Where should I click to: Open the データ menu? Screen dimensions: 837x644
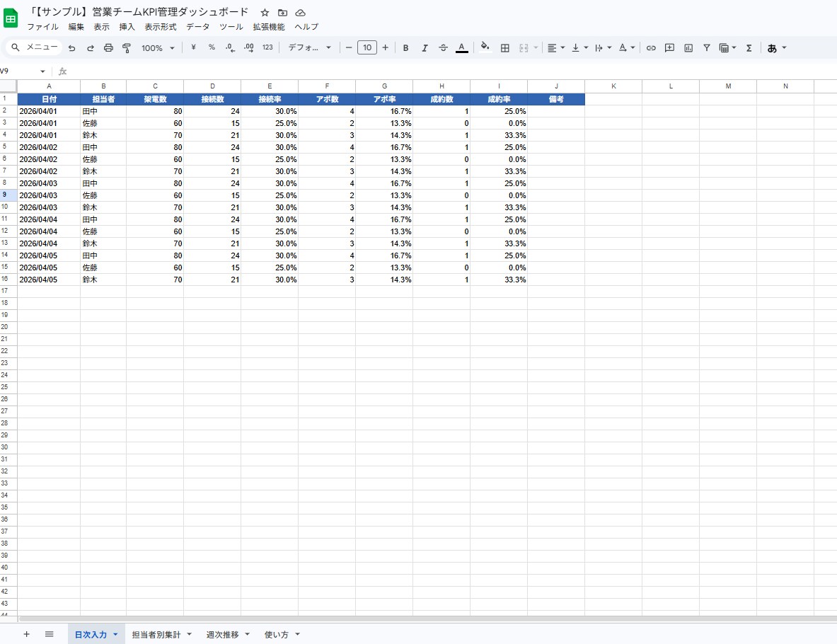[198, 27]
